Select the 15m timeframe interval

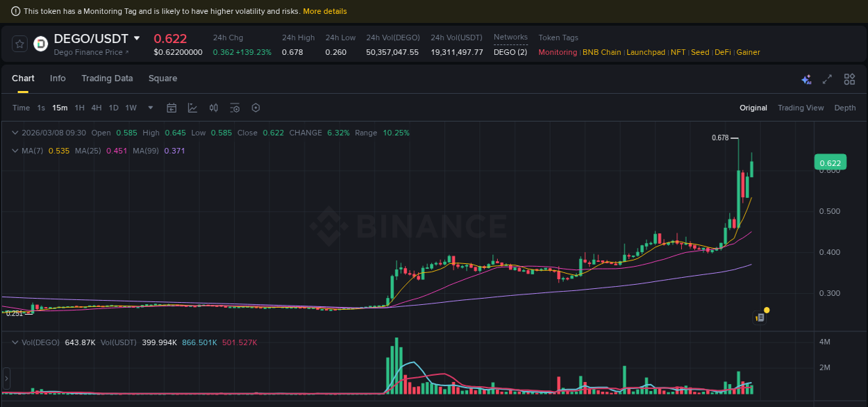coord(60,108)
